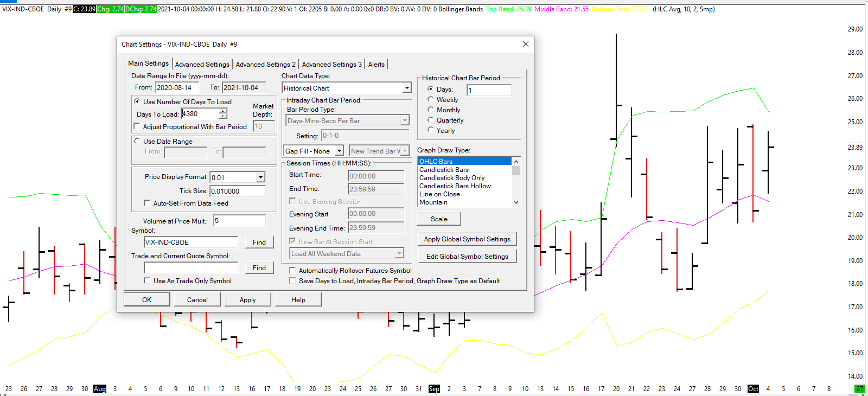
Task: Click Trade and Current Quote Symbol field
Action: (x=190, y=267)
